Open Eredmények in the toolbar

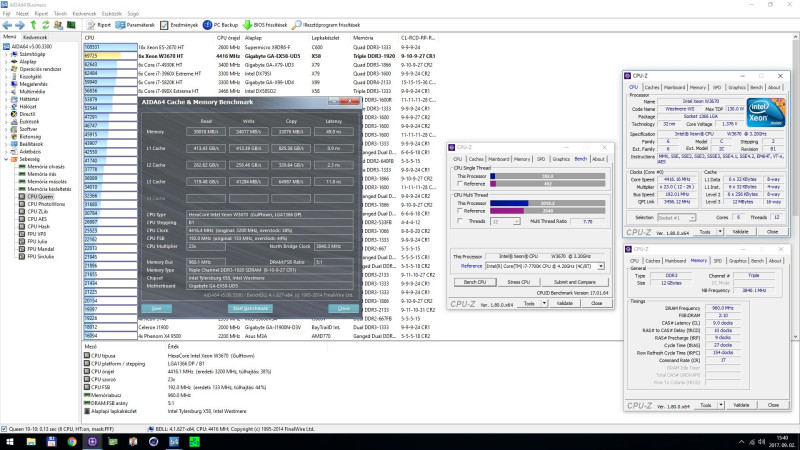(x=179, y=25)
